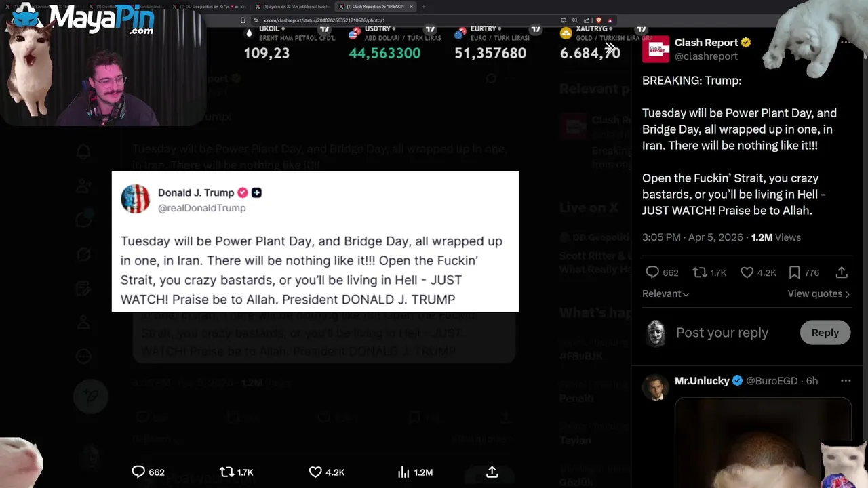Open more options on Mr.Unlucky's reply
This screenshot has width=868, height=488.
tap(845, 381)
